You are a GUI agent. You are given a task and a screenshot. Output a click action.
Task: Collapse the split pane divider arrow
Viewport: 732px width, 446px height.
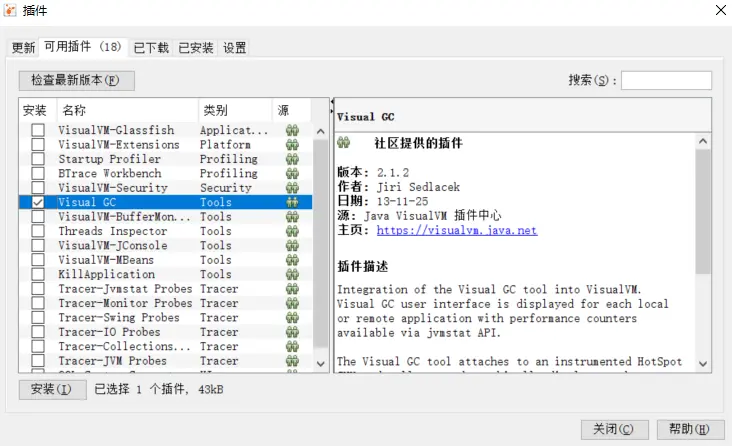[x=332, y=101]
